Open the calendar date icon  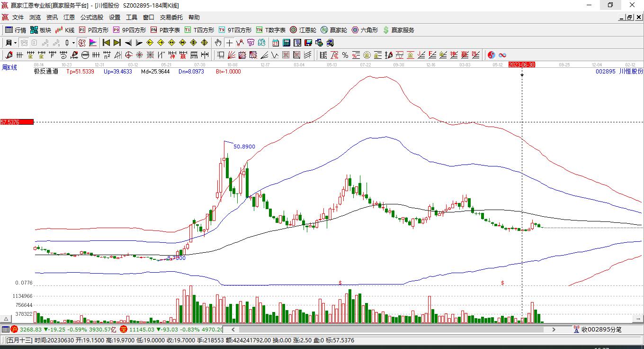pos(276,43)
